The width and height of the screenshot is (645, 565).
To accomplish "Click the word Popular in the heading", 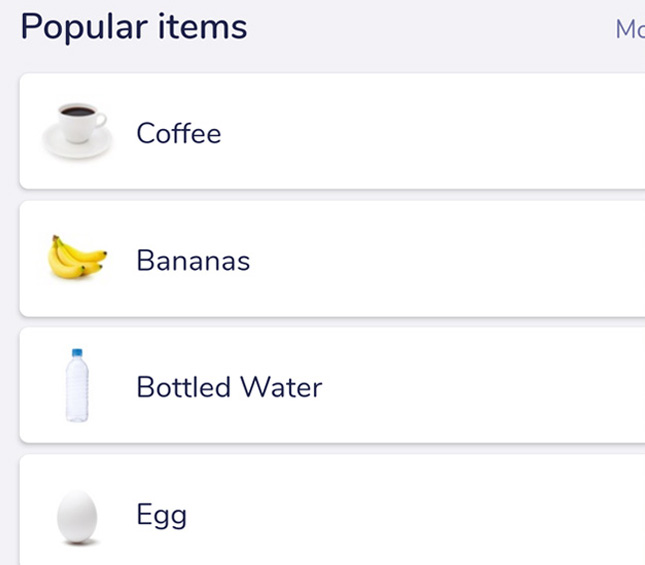I will [84, 27].
